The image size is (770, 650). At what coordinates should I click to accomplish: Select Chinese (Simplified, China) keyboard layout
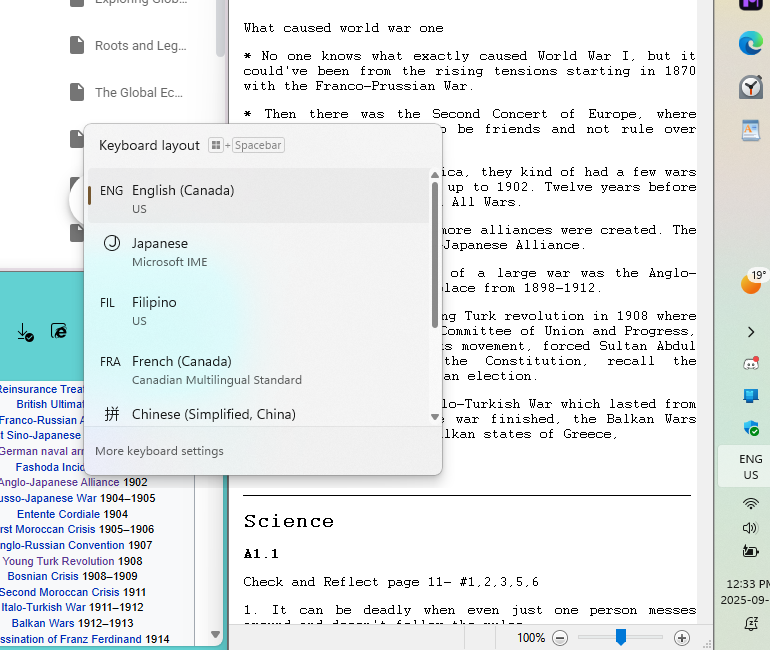pyautogui.click(x=258, y=414)
